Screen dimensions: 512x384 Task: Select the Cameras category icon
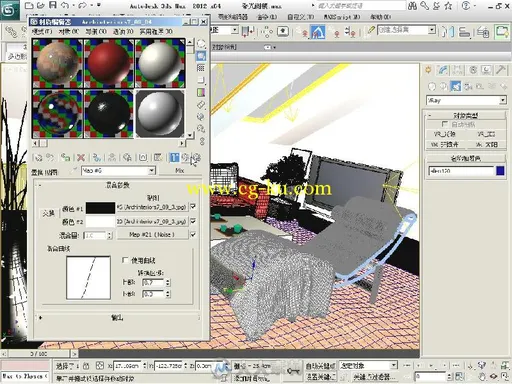(x=468, y=87)
